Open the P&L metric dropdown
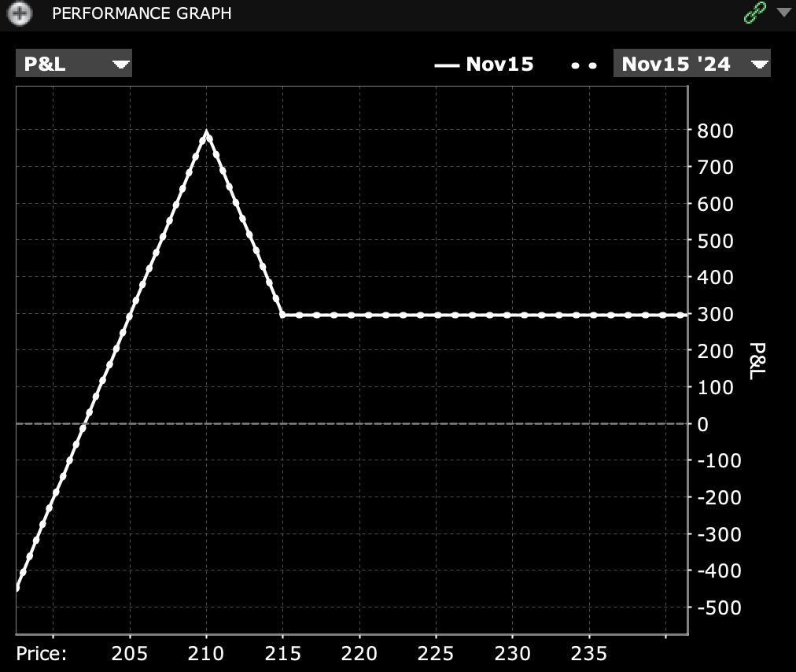The image size is (796, 672). pos(73,63)
